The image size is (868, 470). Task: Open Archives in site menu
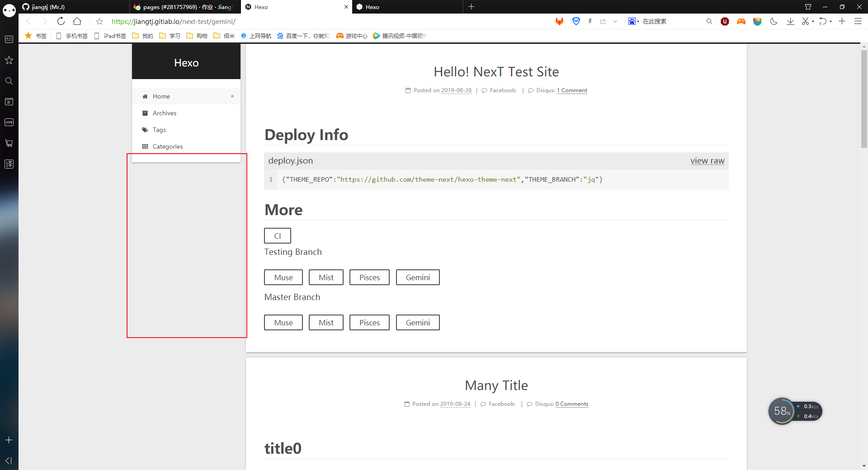pyautogui.click(x=186, y=113)
